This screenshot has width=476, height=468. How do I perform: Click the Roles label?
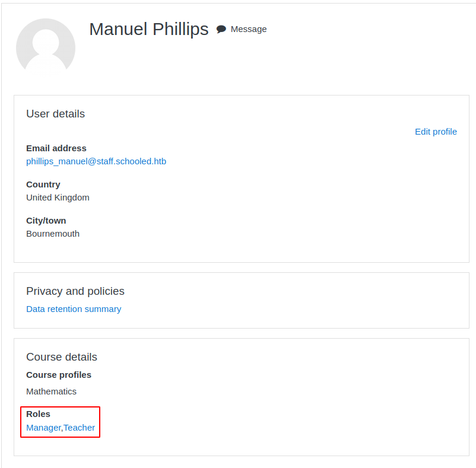(x=38, y=414)
